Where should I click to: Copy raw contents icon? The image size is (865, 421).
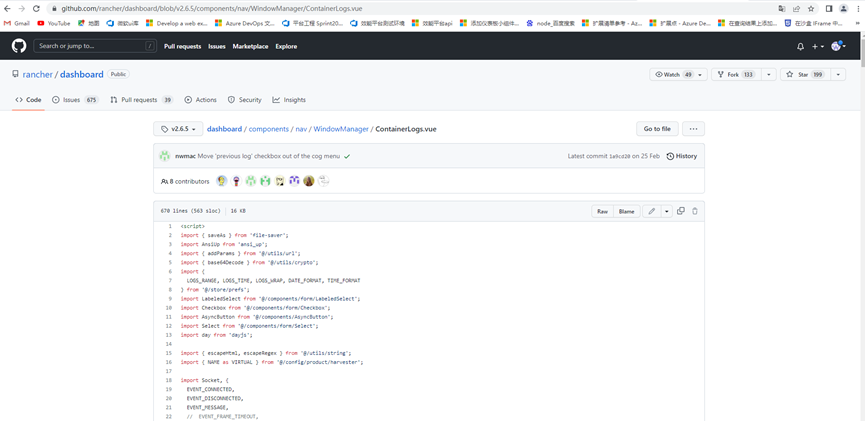coord(681,211)
